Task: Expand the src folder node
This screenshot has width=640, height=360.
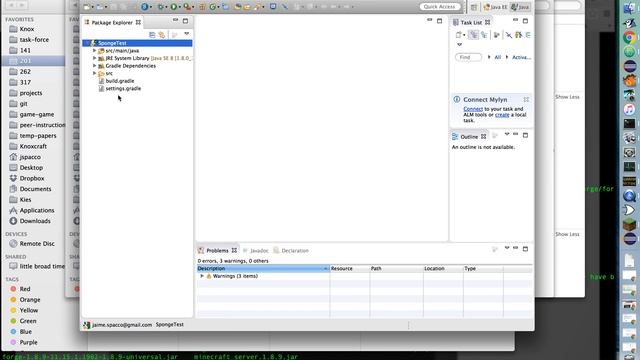Action: click(95, 73)
